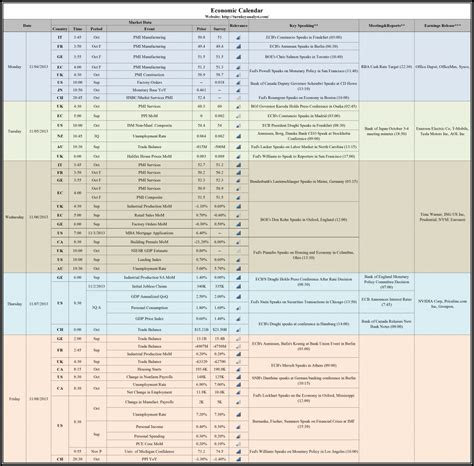Select the Monday day cell
Screen dimensions: 474x466
15,67
